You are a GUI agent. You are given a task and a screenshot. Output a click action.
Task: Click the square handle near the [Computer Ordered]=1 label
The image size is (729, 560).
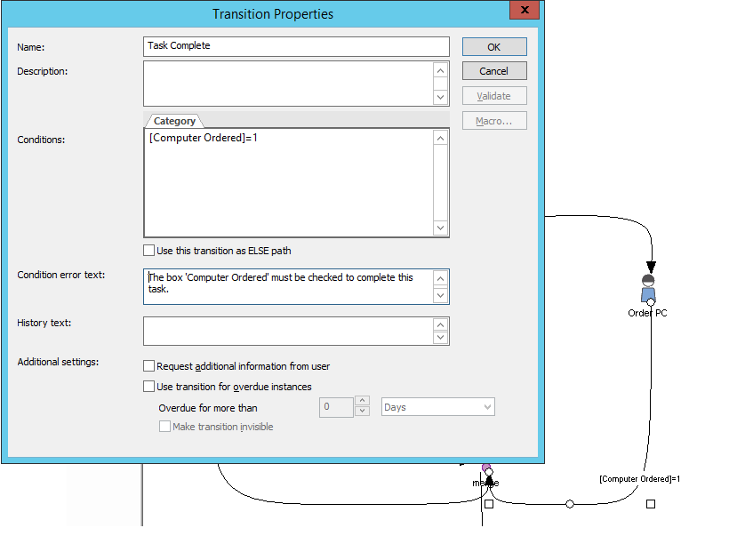[651, 504]
